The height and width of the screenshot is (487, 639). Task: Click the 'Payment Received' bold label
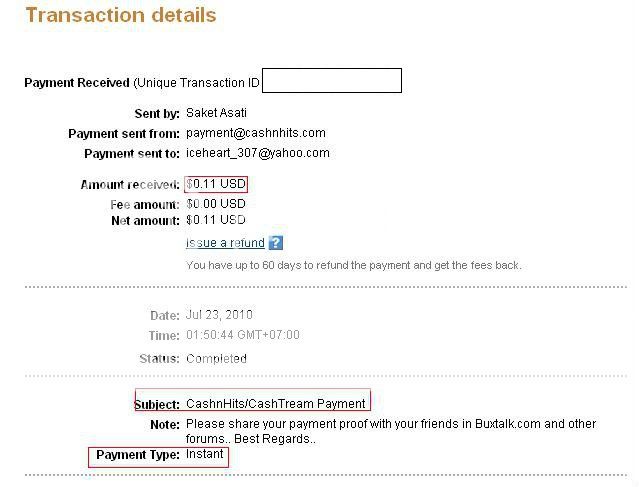click(77, 83)
